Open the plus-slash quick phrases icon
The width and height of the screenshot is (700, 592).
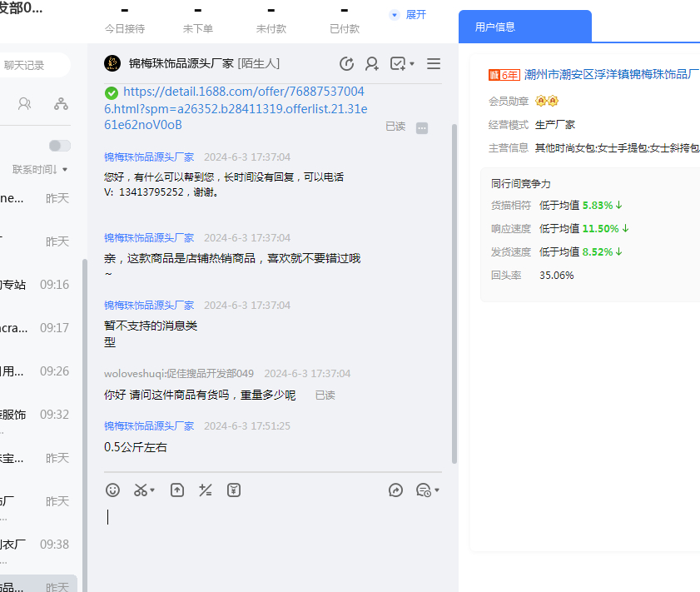(x=206, y=490)
